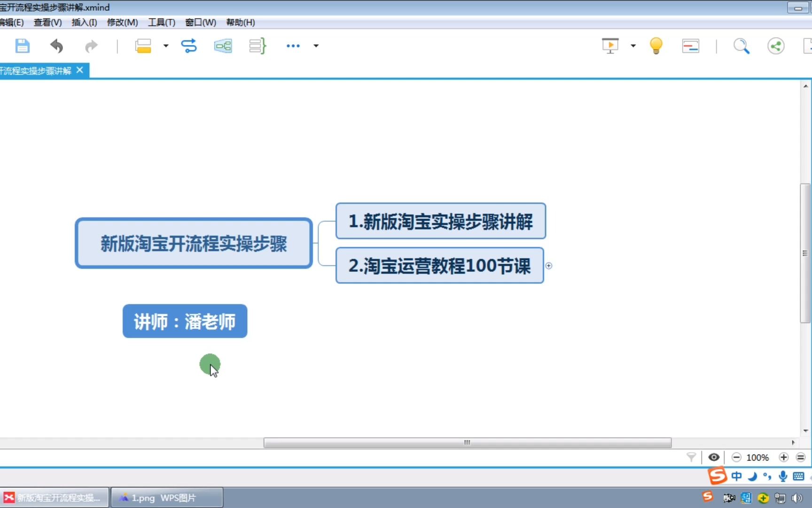Switch to the XMind taskbar button

pos(55,498)
